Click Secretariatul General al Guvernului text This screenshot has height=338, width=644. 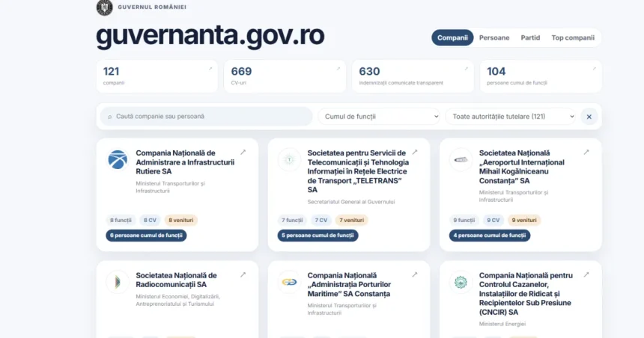351,202
